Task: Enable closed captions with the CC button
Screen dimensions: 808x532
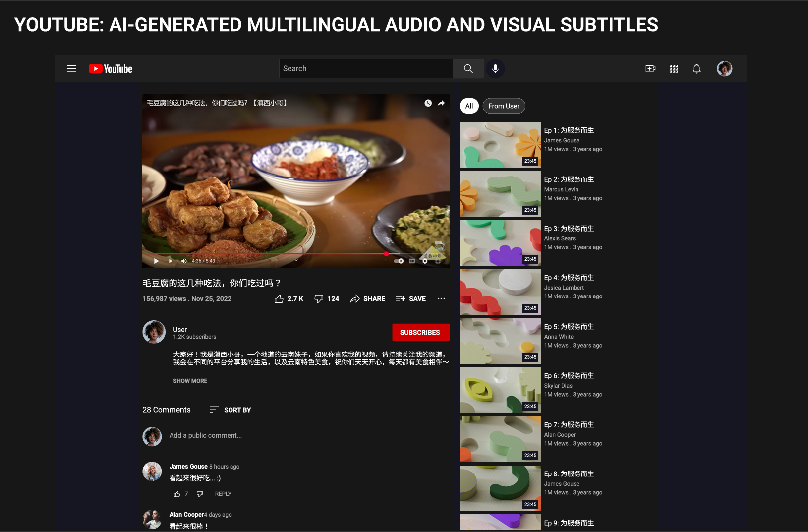Action: tap(412, 261)
